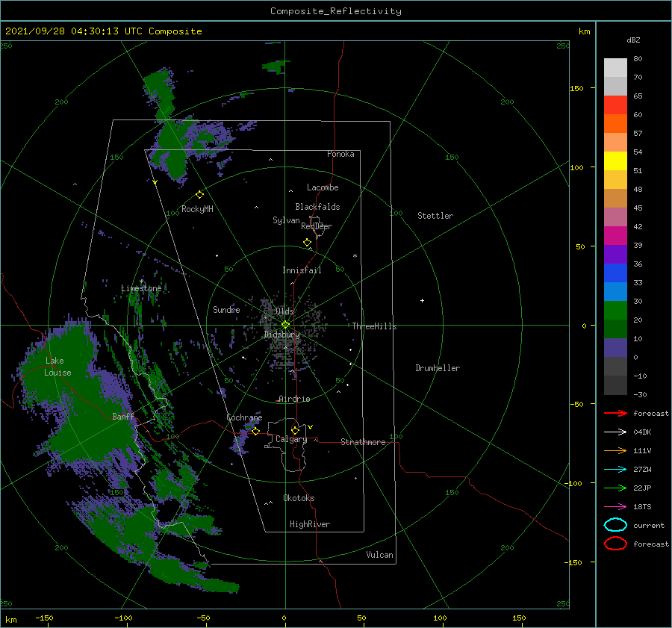
Task: Click the yellow diamond at radar center
Action: [x=285, y=325]
